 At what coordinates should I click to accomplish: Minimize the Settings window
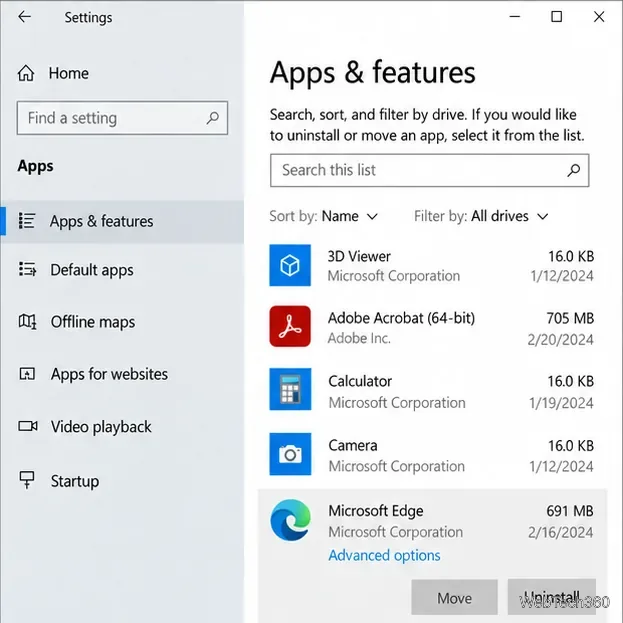[515, 17]
